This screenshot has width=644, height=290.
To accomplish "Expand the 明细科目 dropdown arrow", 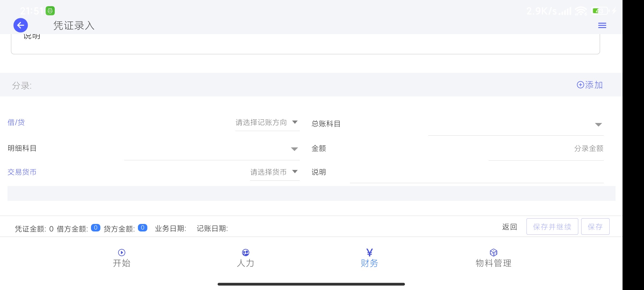I will click(294, 149).
